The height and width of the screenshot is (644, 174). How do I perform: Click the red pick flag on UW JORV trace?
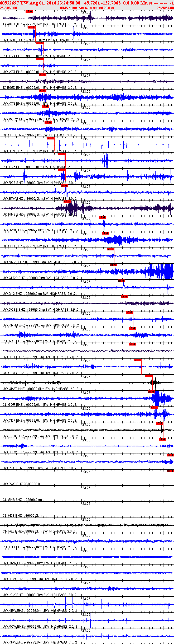coord(162,439)
